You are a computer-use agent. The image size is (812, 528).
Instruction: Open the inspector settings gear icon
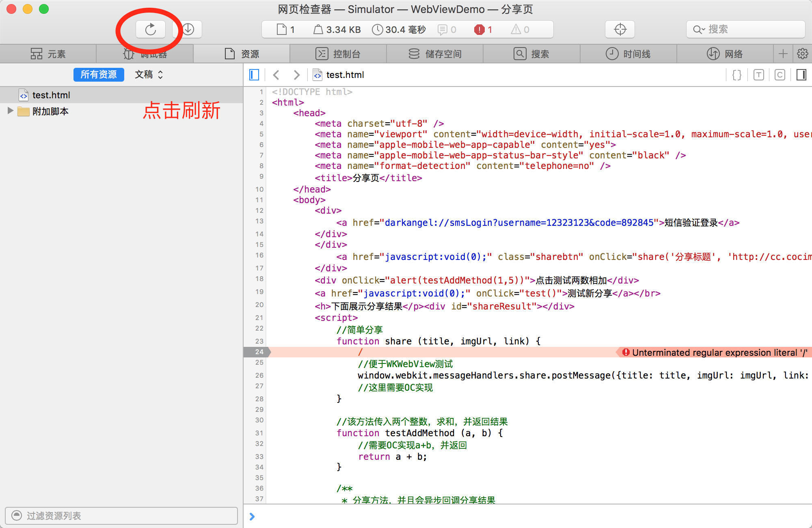click(802, 54)
